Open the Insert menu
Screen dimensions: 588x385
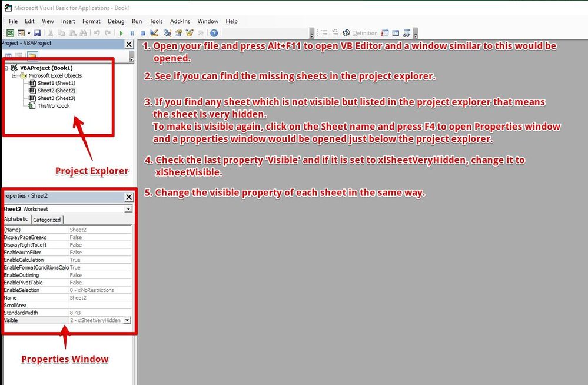pos(68,21)
